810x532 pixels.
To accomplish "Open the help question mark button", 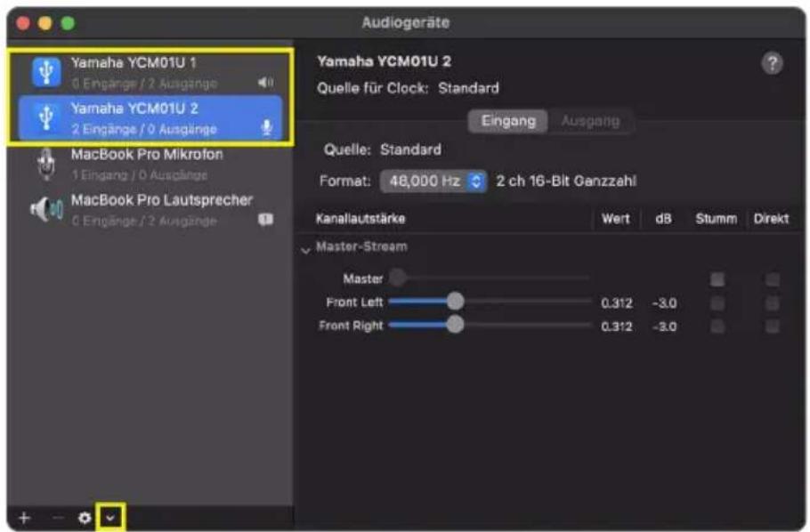I will (x=772, y=63).
